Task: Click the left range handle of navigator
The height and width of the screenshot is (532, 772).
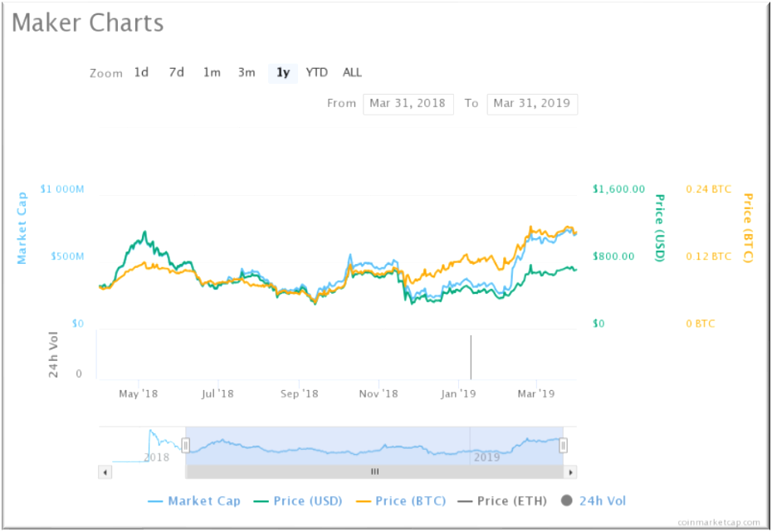Action: (185, 446)
